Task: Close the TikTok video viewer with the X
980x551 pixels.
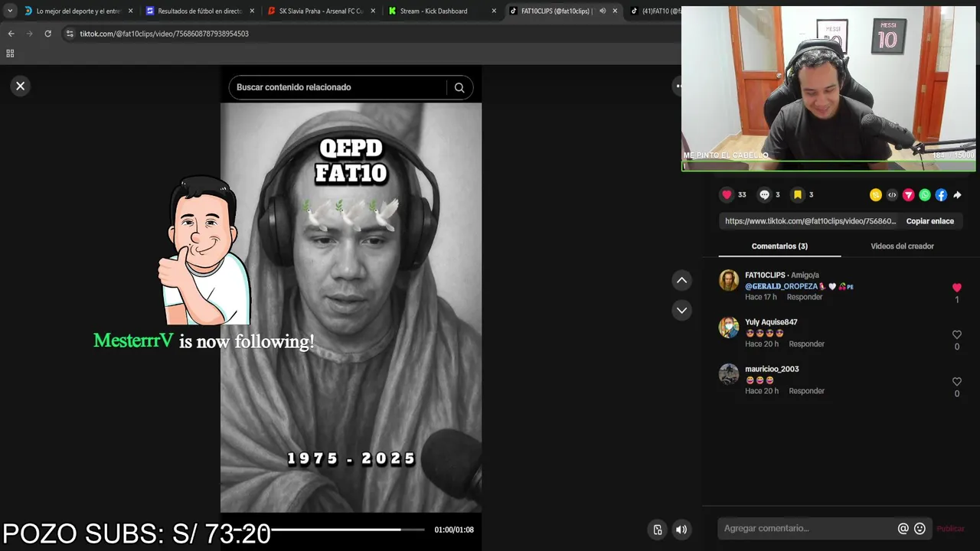Action: [x=21, y=86]
